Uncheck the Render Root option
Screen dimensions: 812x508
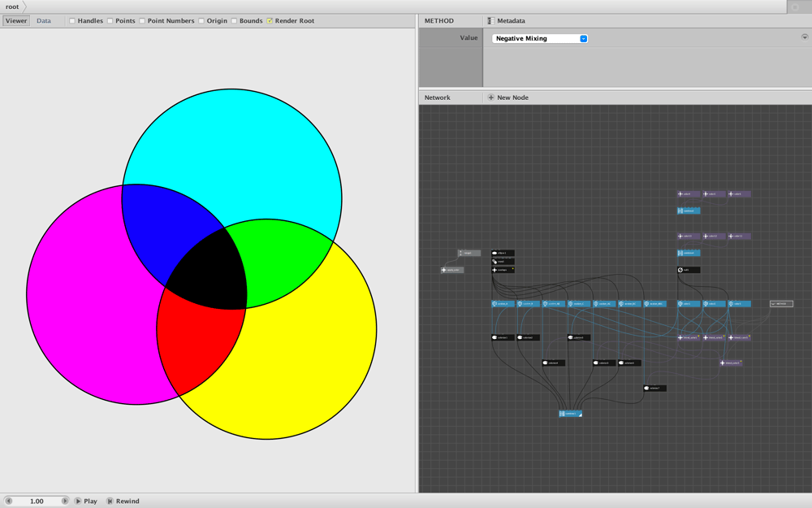270,21
